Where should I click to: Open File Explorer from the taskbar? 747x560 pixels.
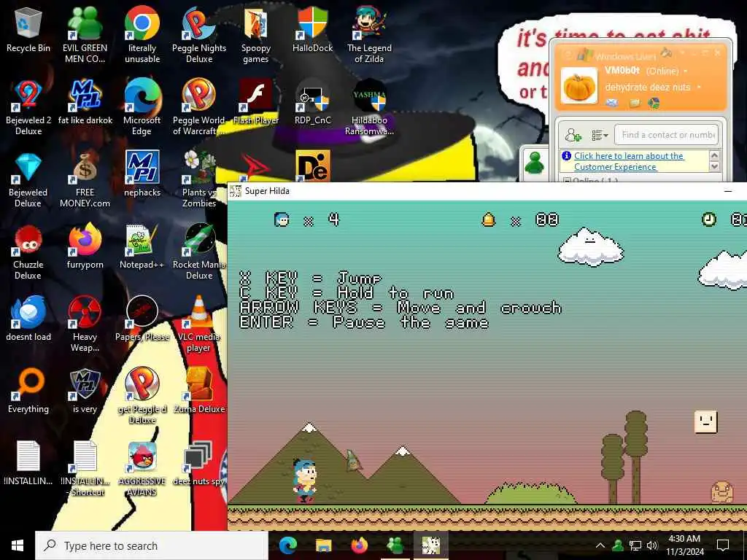[x=323, y=545]
